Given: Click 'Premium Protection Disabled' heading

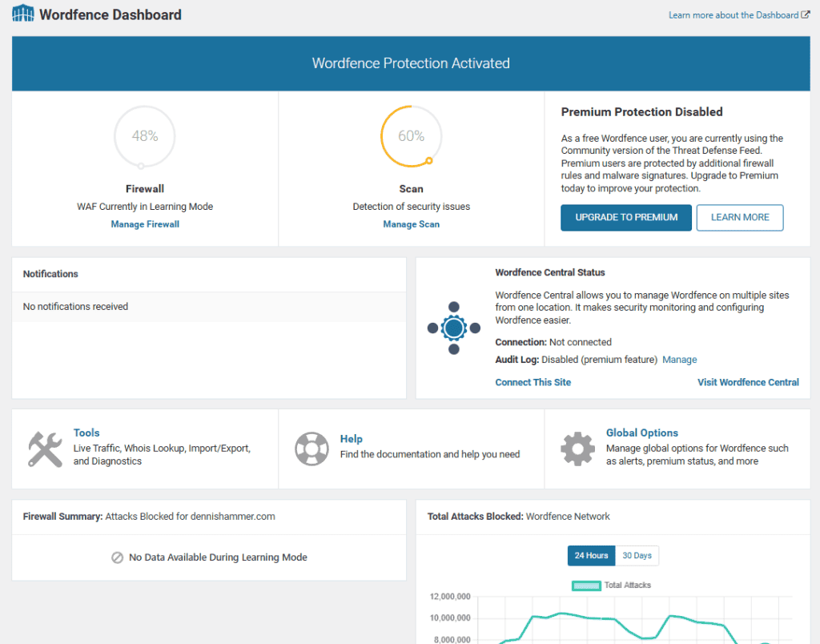Looking at the screenshot, I should [x=641, y=112].
